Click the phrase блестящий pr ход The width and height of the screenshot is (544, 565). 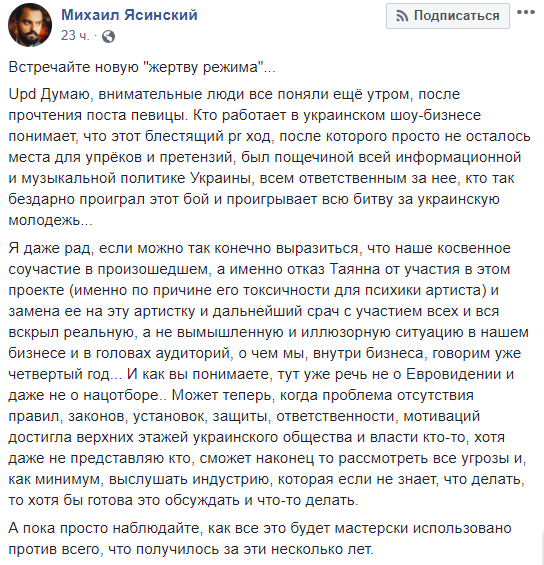(x=208, y=136)
